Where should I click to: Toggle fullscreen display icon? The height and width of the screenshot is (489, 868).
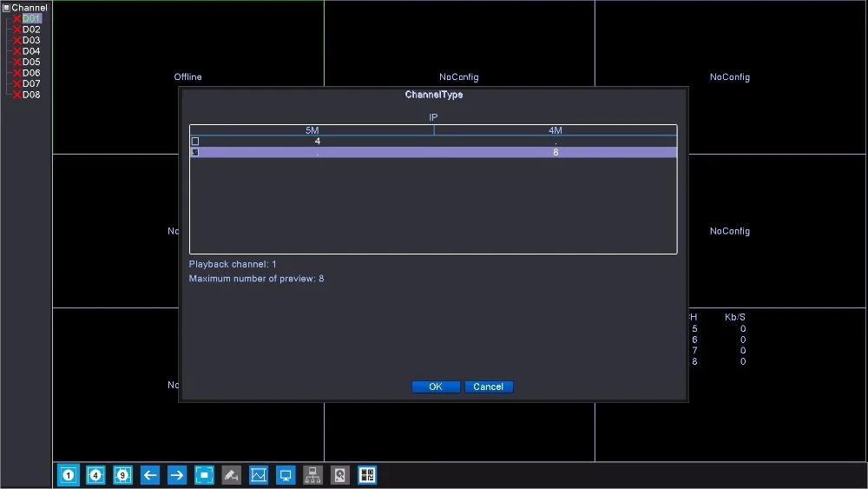[x=204, y=475]
